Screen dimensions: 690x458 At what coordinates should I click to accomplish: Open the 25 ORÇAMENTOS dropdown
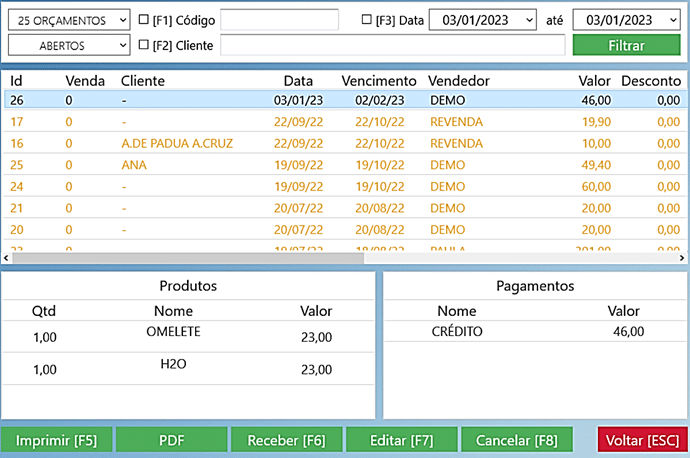68,20
